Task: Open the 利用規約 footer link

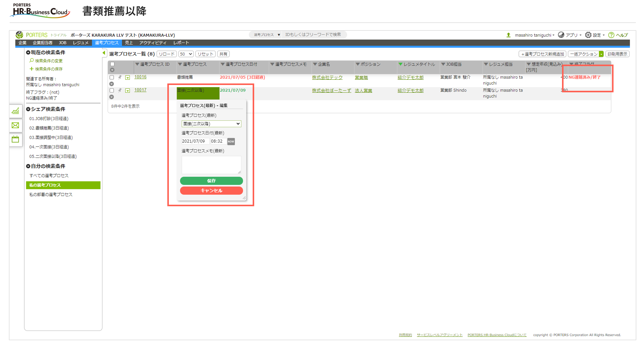Action: (x=405, y=335)
